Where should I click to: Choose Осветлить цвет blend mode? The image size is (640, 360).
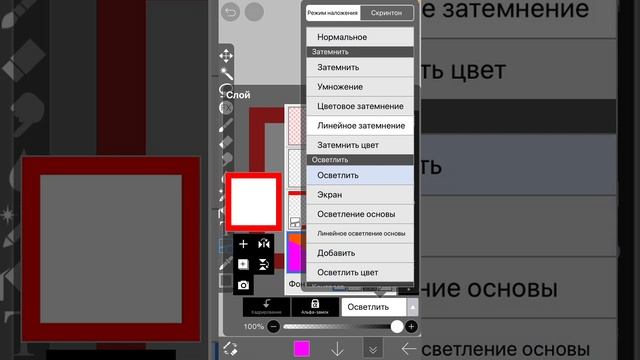tap(360, 272)
